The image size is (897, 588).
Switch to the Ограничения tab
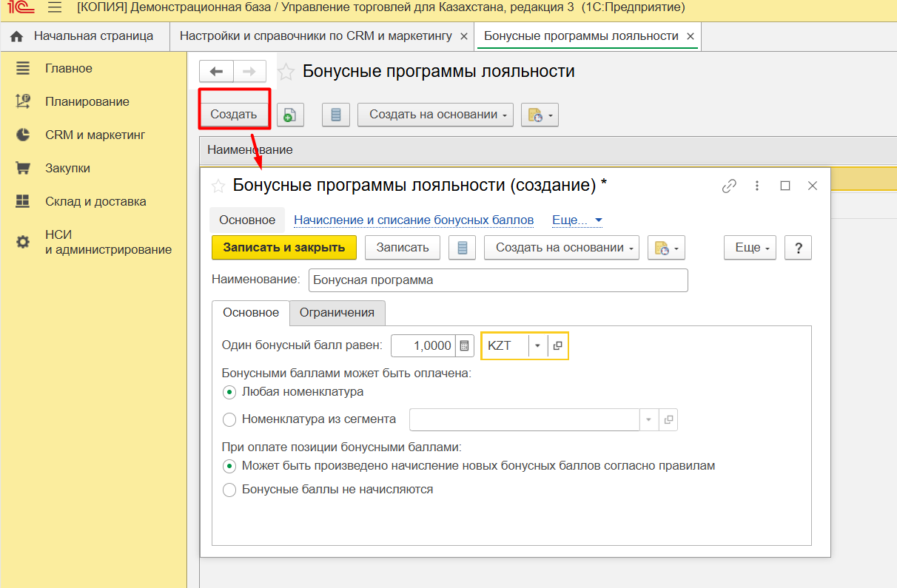(337, 312)
